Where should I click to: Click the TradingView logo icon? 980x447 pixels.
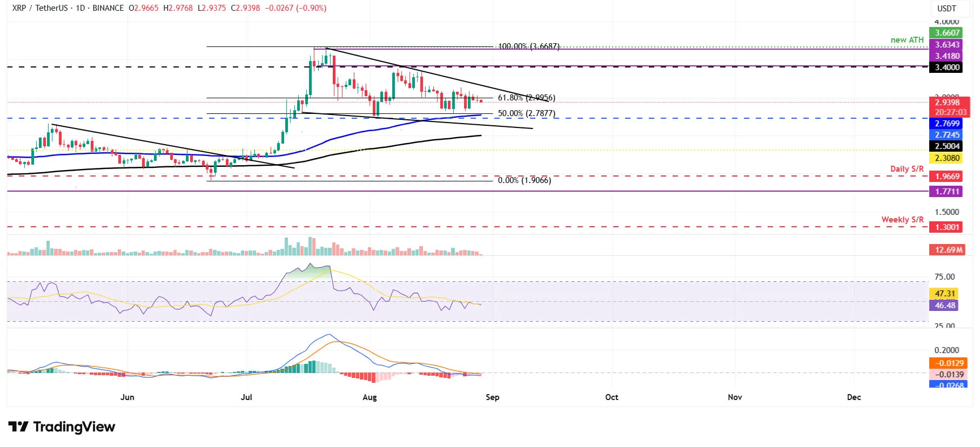[18, 427]
